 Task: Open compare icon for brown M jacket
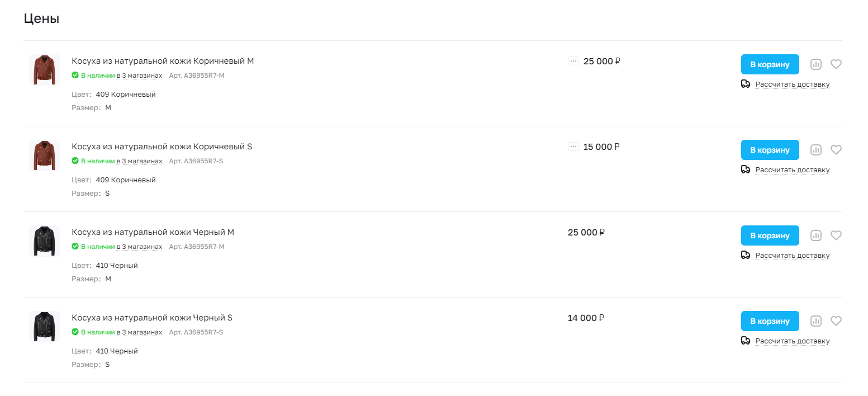(815, 64)
